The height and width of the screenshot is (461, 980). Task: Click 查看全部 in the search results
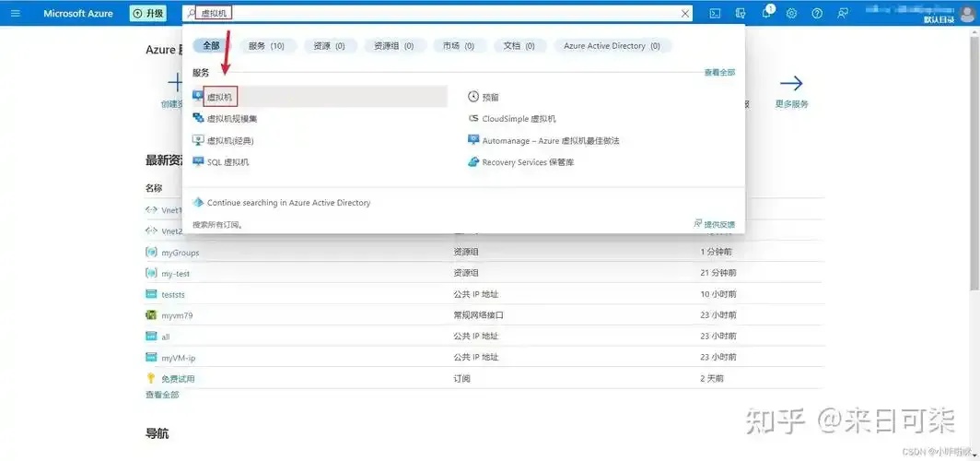tap(719, 73)
